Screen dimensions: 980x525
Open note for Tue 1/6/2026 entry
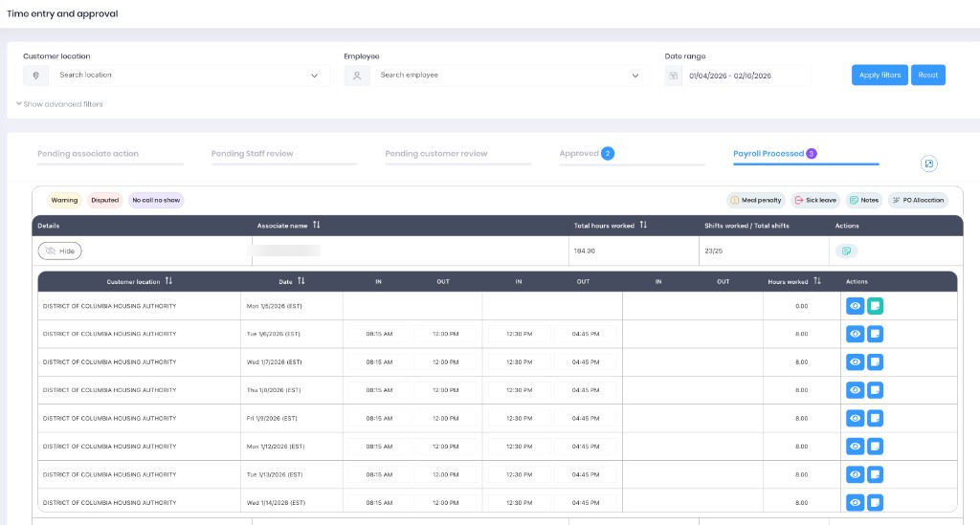[x=875, y=334]
